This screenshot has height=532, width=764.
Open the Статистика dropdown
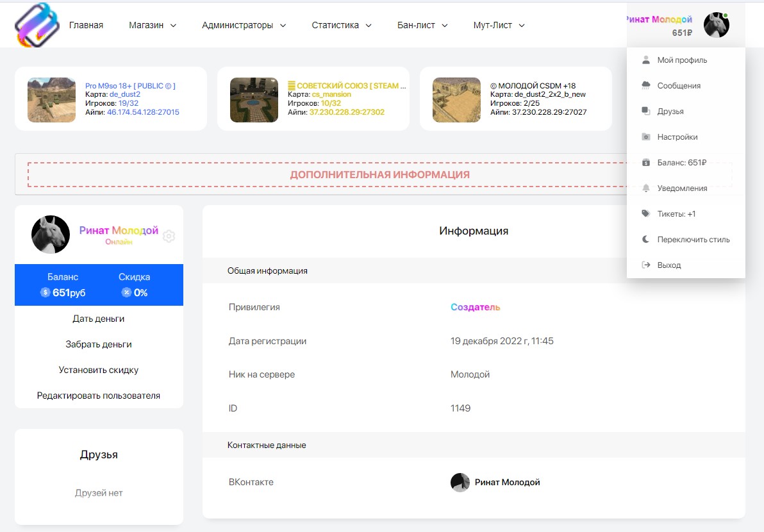341,26
